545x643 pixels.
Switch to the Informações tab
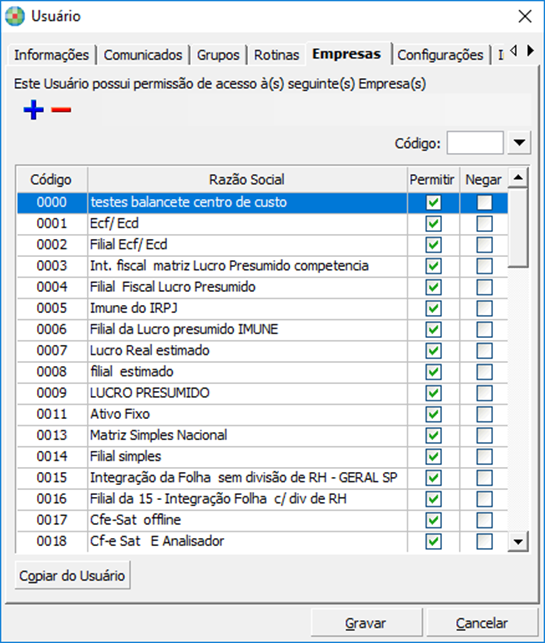tap(51, 55)
